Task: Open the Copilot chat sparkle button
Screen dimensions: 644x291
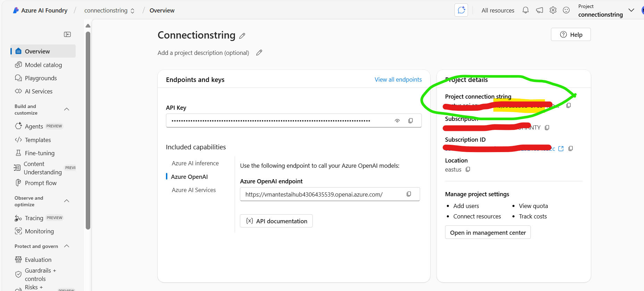Action: [461, 10]
